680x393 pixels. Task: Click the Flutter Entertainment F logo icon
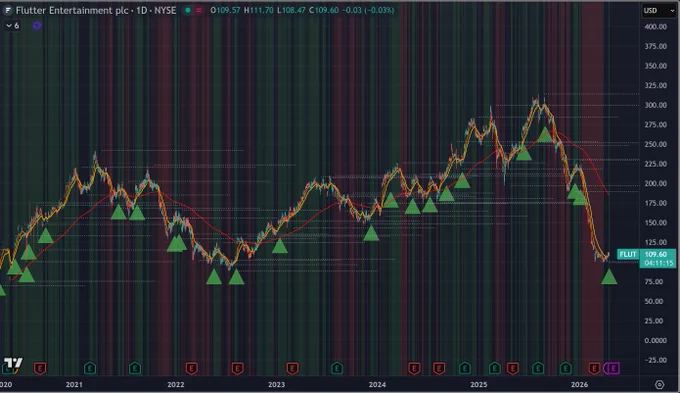[7, 10]
